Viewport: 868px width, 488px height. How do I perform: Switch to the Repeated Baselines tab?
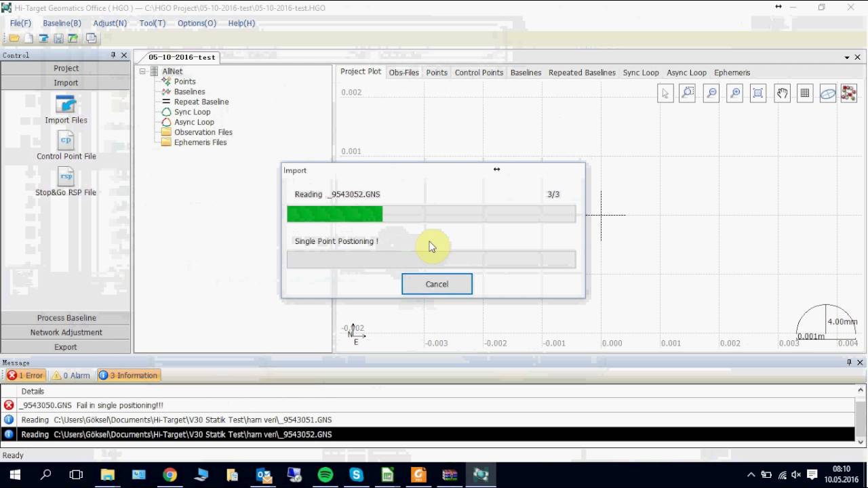click(x=582, y=73)
